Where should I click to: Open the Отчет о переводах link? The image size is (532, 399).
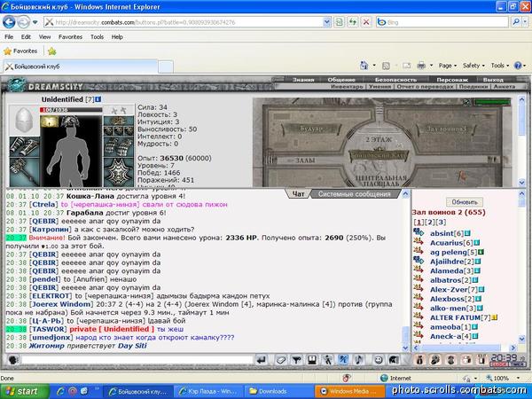pos(425,87)
